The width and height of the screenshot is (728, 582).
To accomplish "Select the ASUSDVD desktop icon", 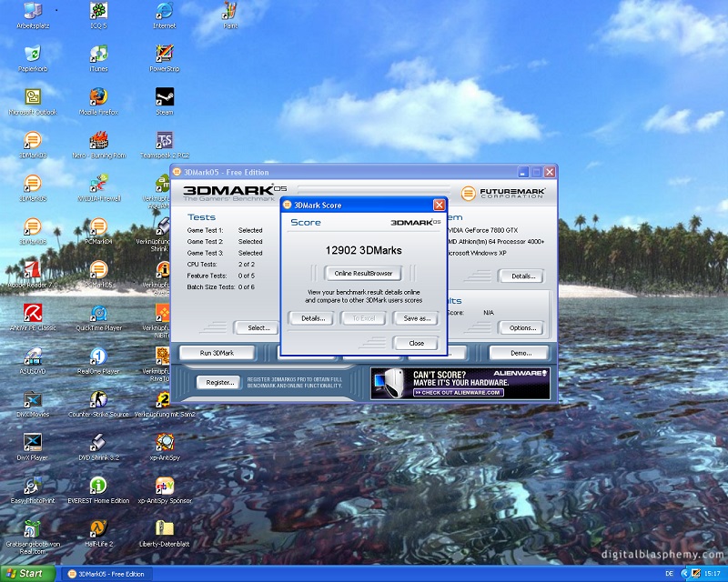I will [x=33, y=361].
